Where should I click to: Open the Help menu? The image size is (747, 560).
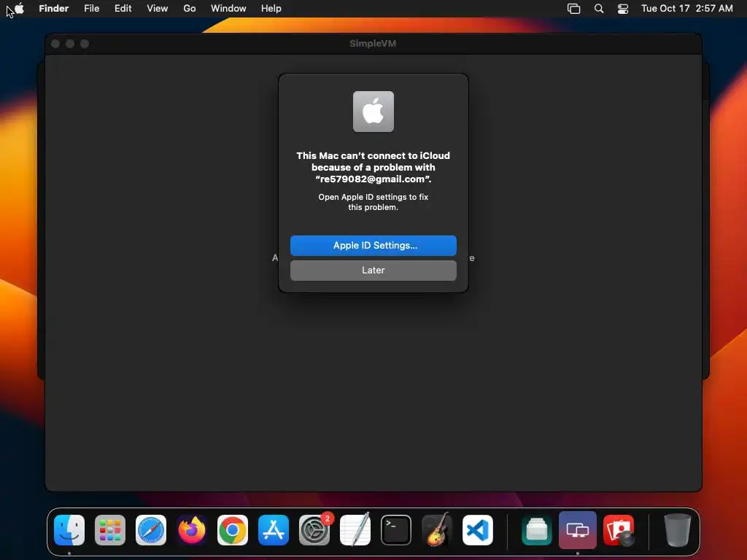click(x=271, y=8)
